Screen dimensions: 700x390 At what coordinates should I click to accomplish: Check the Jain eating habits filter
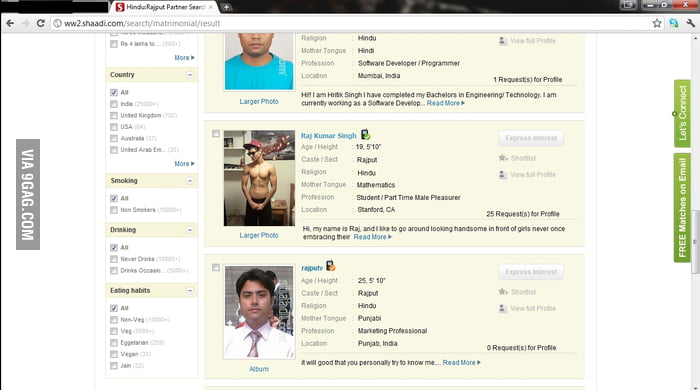tap(114, 366)
